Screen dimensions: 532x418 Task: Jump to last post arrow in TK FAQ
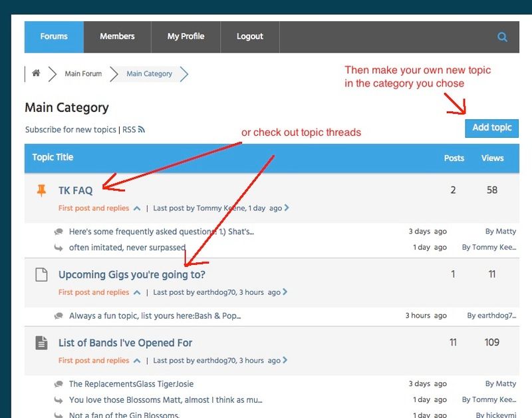point(287,208)
